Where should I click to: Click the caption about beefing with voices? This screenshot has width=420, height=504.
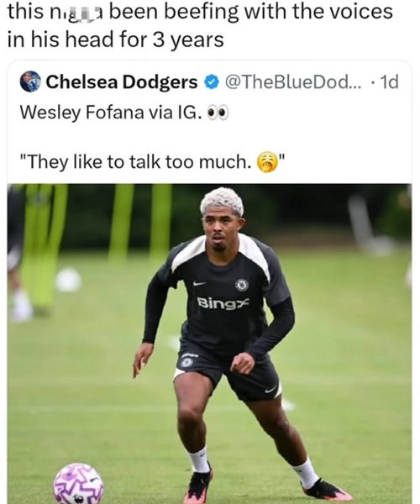point(200,25)
